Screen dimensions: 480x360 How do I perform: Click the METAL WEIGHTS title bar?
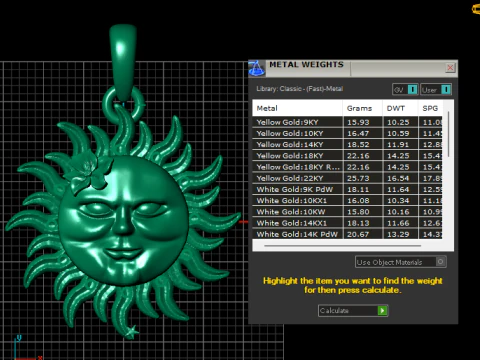(353, 68)
